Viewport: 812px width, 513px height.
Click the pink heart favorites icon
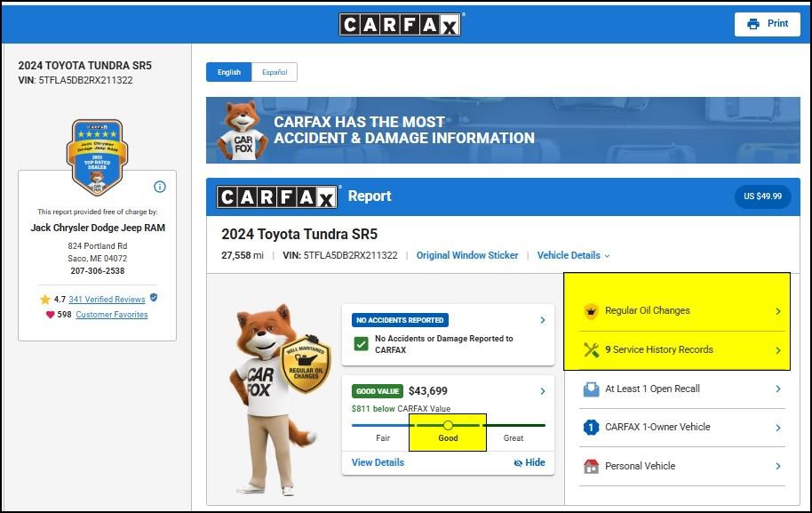[x=51, y=315]
